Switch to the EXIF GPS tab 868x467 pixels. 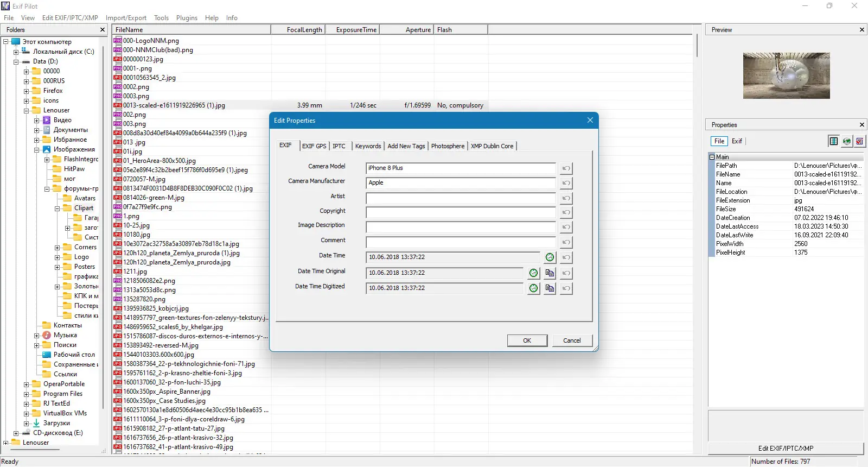tap(314, 146)
